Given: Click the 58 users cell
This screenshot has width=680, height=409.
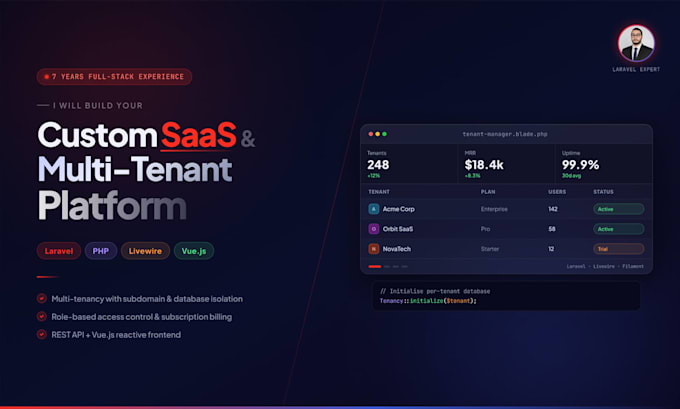Looking at the screenshot, I should pos(552,229).
